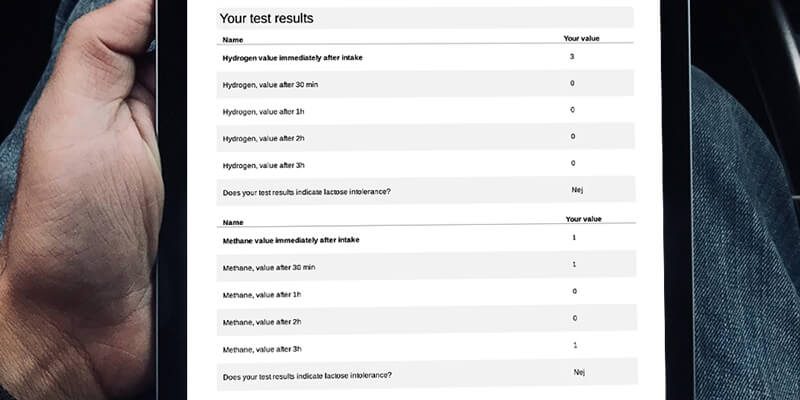This screenshot has width=800, height=400.
Task: Click the "Your test results" heading
Action: pos(265,18)
